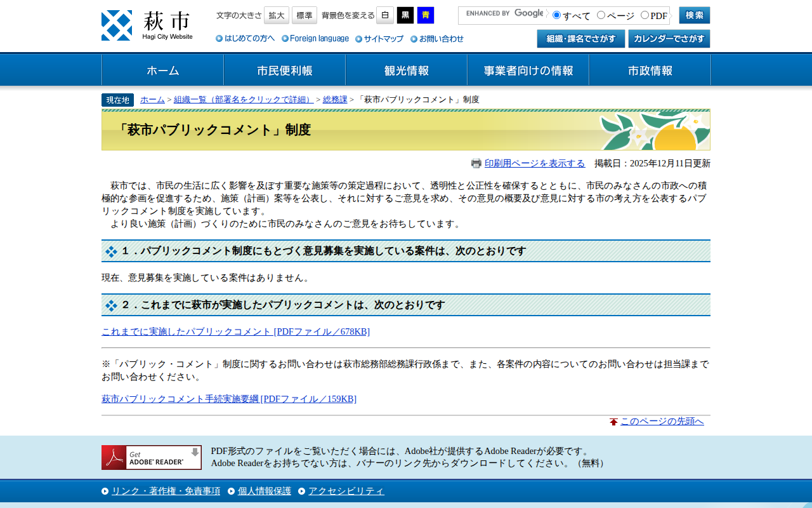Click the arrow icon before サイトマップ
812x508 pixels.
tap(360, 39)
